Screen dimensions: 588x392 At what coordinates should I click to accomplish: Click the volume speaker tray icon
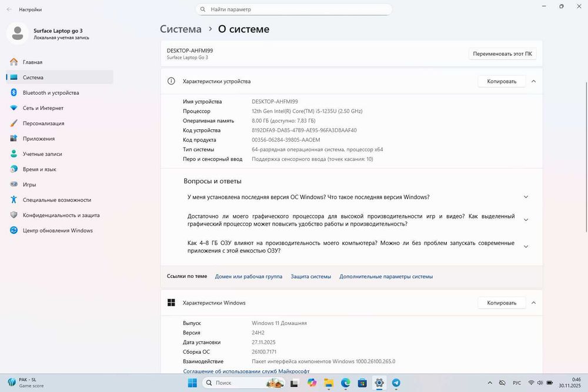click(540, 383)
